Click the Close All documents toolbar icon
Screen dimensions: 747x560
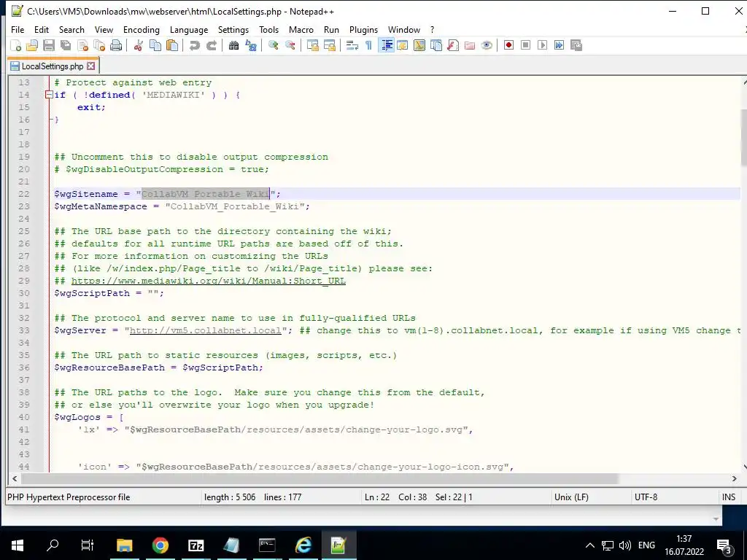[x=99, y=45]
